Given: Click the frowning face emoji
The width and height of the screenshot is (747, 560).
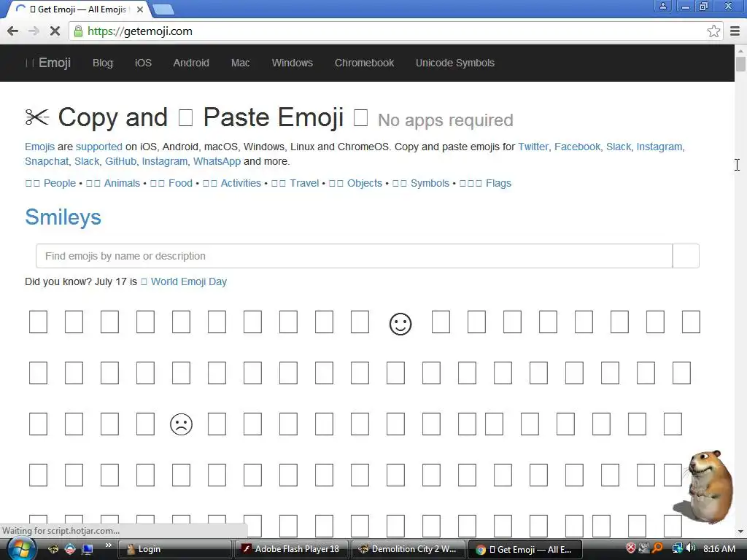Looking at the screenshot, I should click(181, 424).
